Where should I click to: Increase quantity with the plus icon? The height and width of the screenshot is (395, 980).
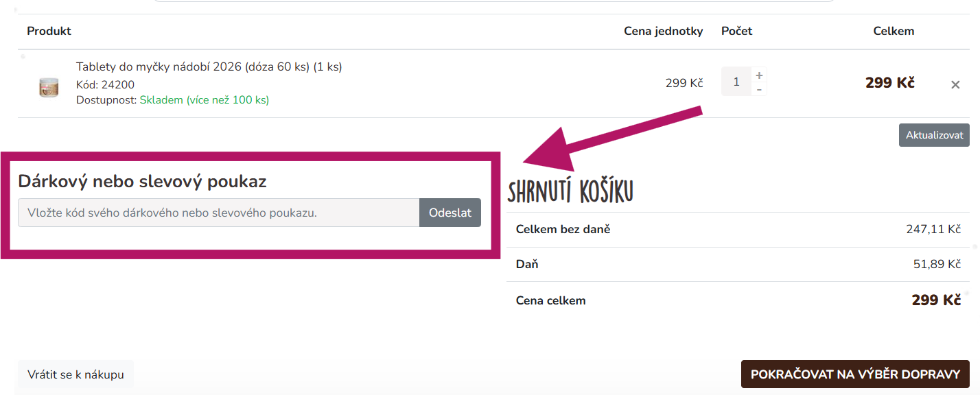point(759,75)
